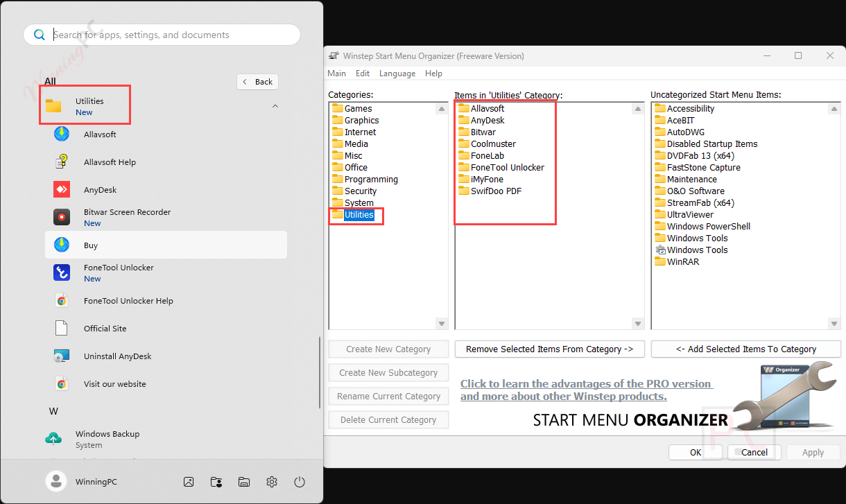846x504 pixels.
Task: Open personal folder icon in Start footer
Action: (216, 482)
